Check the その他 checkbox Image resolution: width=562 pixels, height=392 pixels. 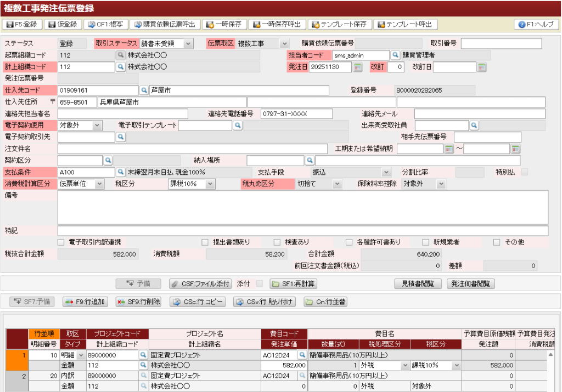[x=497, y=242]
